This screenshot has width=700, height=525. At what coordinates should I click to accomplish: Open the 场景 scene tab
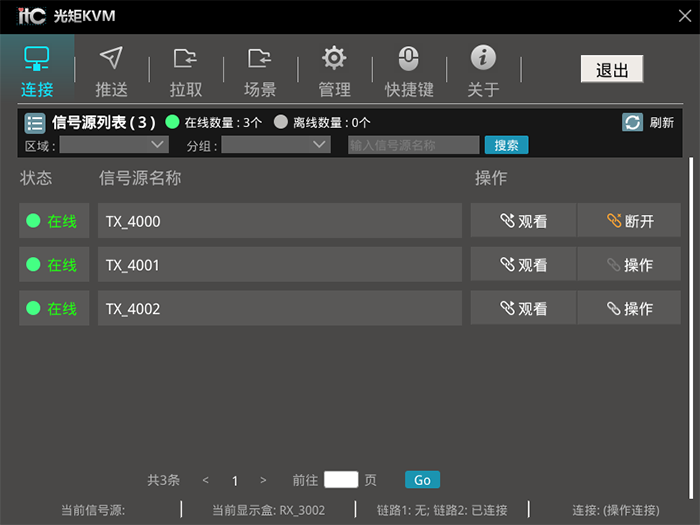point(260,71)
